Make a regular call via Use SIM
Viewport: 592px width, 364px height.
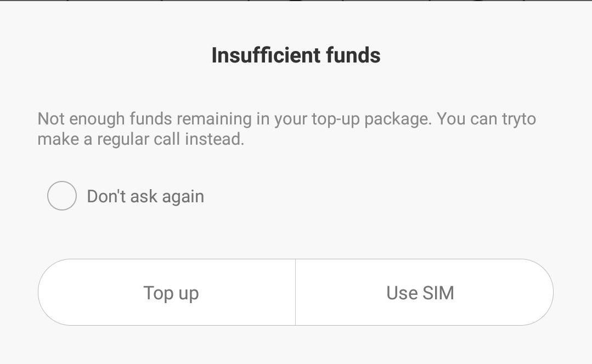(420, 293)
